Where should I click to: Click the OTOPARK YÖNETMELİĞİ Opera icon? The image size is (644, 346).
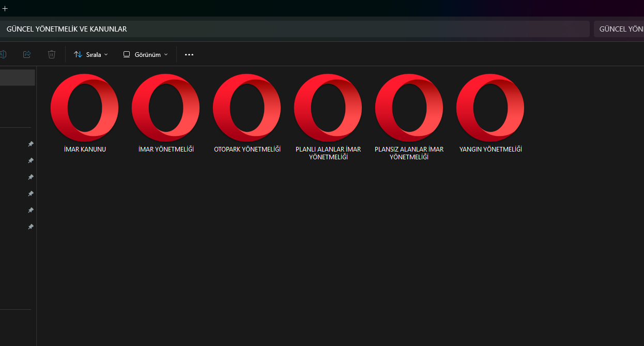(x=247, y=108)
